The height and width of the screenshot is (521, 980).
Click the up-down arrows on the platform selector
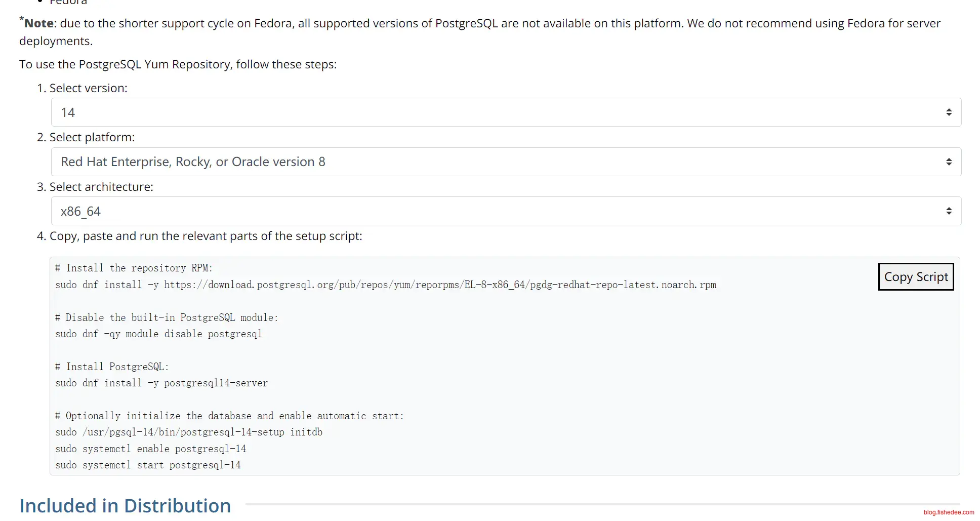(x=949, y=162)
